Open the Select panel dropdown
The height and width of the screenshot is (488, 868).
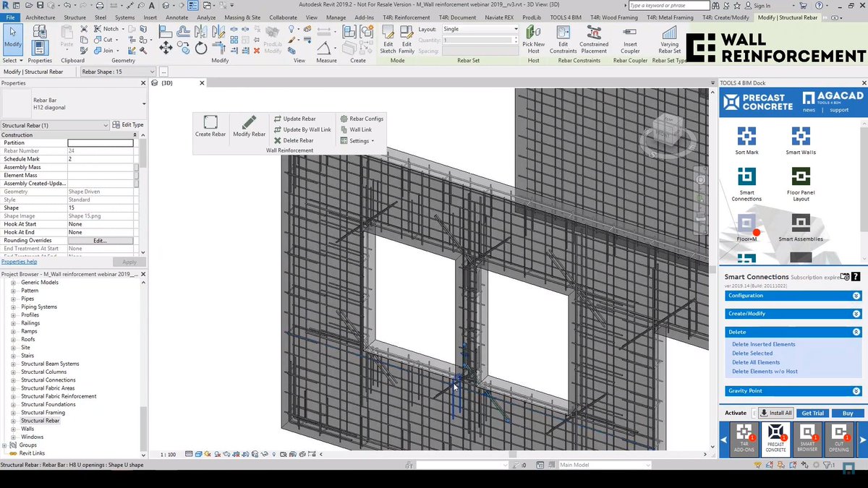coord(12,61)
